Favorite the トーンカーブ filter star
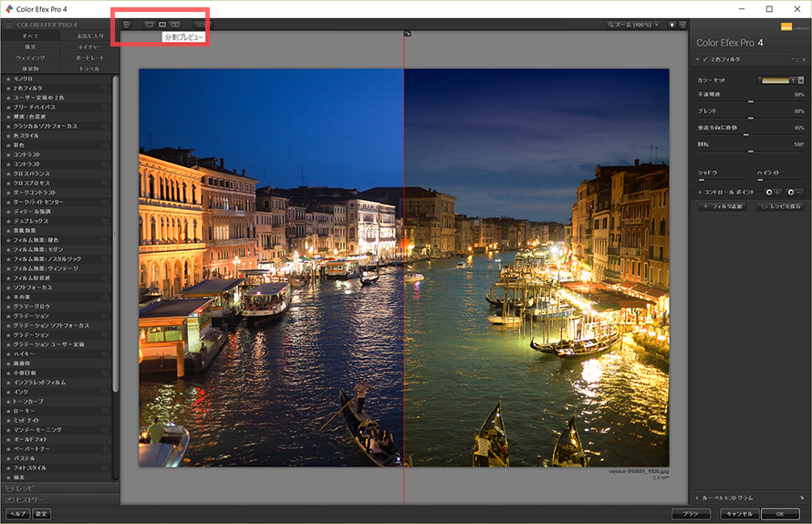 (x=8, y=401)
